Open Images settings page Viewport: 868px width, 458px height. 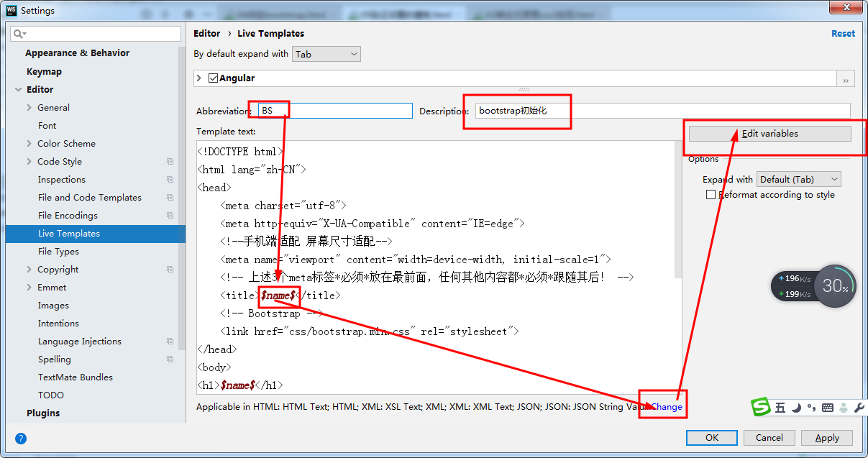[53, 306]
